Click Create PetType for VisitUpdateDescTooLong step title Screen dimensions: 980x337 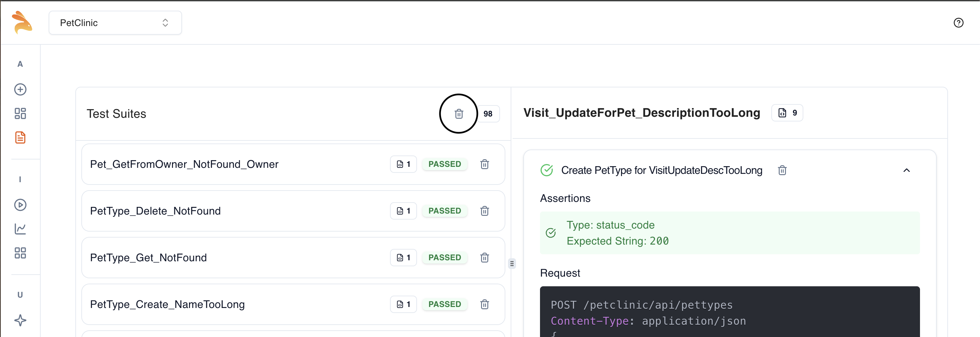click(662, 170)
